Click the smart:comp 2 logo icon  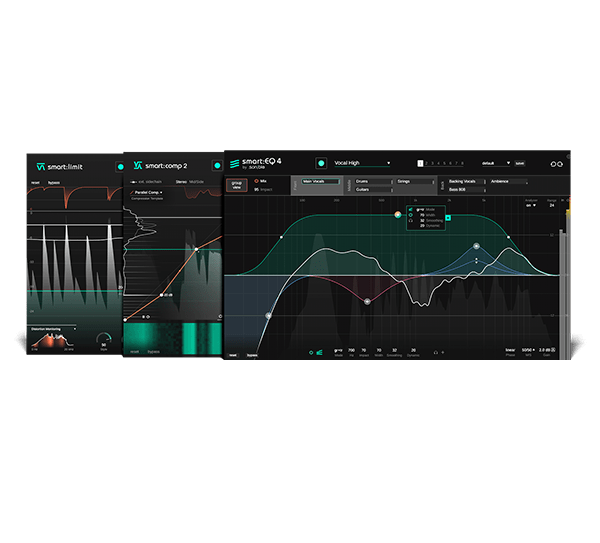point(138,165)
